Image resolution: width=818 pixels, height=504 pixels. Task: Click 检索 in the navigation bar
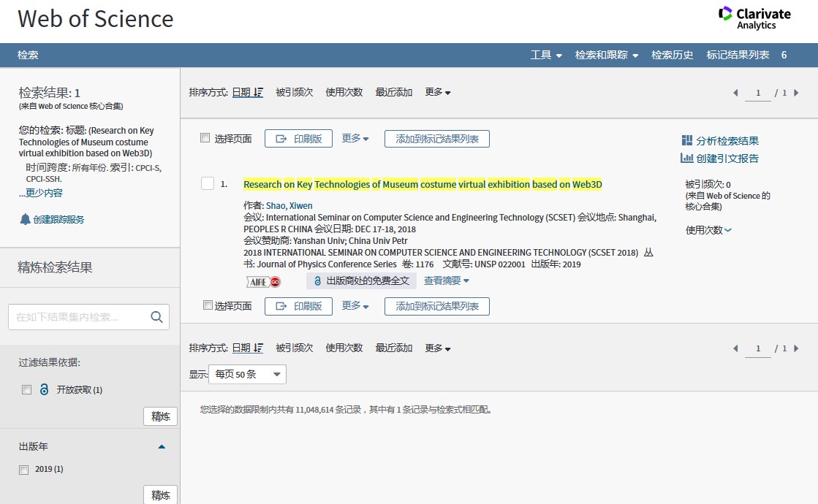tap(28, 55)
